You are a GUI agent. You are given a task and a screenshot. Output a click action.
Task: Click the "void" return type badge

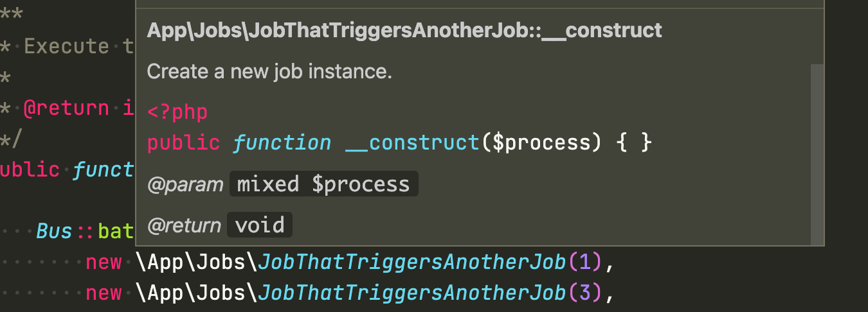tap(260, 225)
